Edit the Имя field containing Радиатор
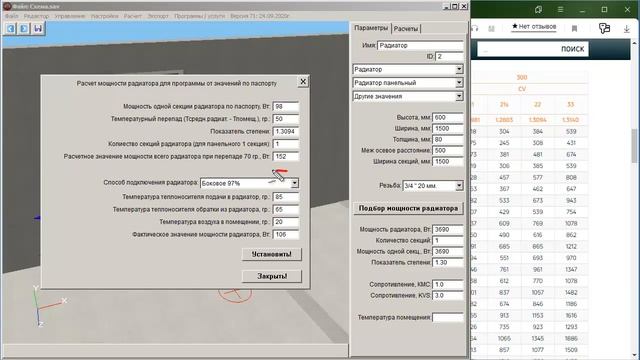This screenshot has height=360, width=640. coord(420,45)
